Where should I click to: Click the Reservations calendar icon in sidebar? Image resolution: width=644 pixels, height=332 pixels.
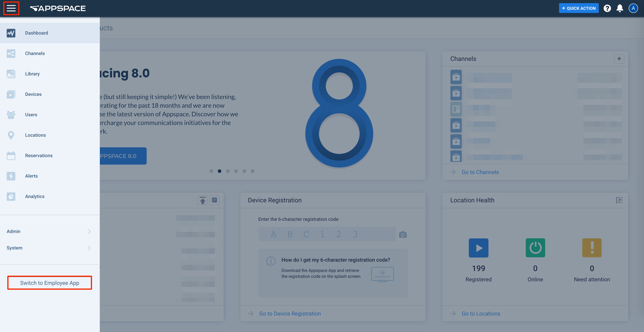[x=11, y=156]
